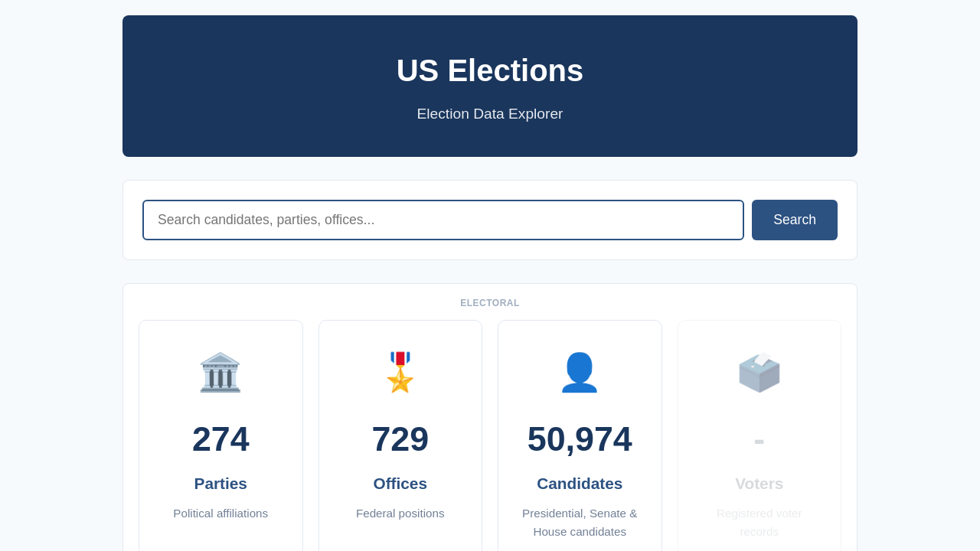
Task: Click the Voters ballot box icon
Action: pyautogui.click(x=759, y=373)
